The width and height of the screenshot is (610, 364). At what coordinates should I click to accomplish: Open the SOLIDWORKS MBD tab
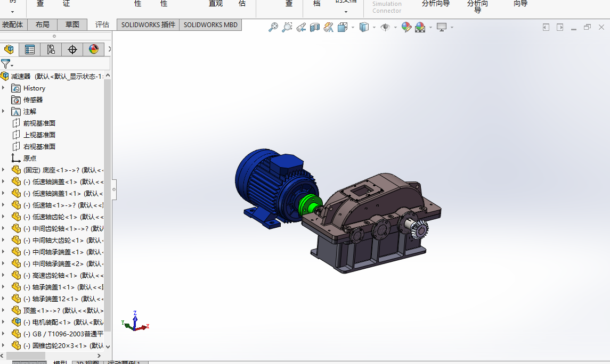210,24
